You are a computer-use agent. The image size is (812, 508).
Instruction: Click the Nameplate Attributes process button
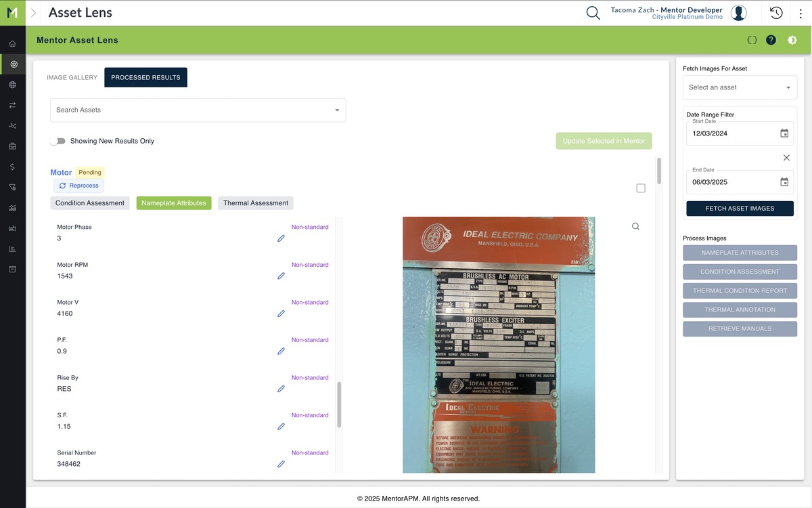740,253
